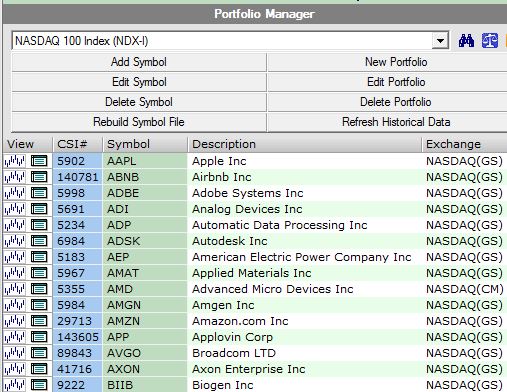
Task: Open data table icon for AMAT row
Action: tap(39, 273)
